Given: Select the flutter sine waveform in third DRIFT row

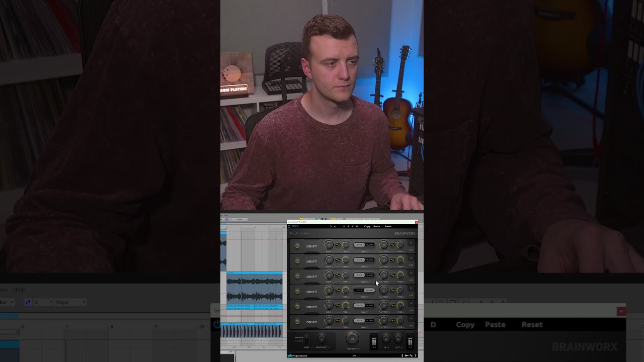Looking at the screenshot, I should point(392,275).
